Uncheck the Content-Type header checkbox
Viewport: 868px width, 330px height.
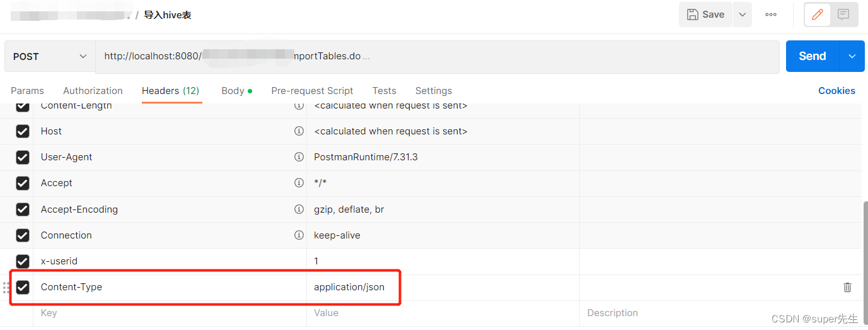pyautogui.click(x=23, y=287)
